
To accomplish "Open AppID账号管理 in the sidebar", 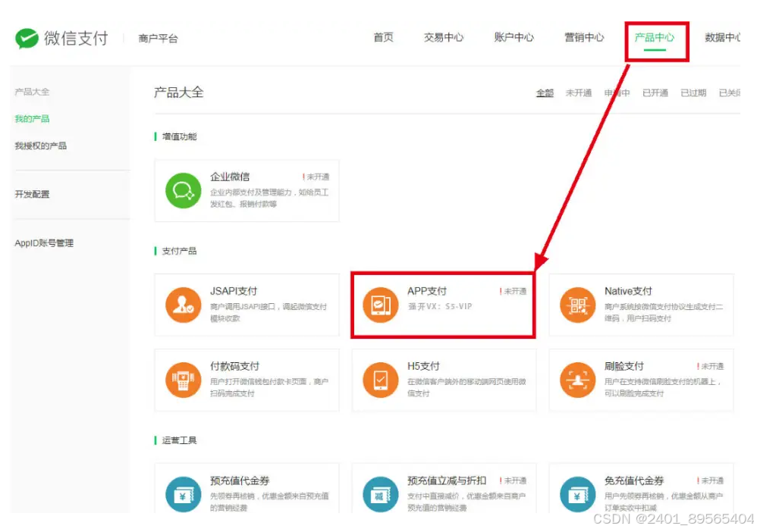I will pos(44,243).
